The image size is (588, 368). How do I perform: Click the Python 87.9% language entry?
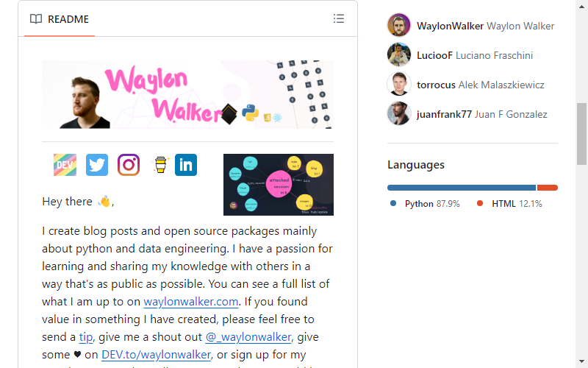click(x=425, y=204)
